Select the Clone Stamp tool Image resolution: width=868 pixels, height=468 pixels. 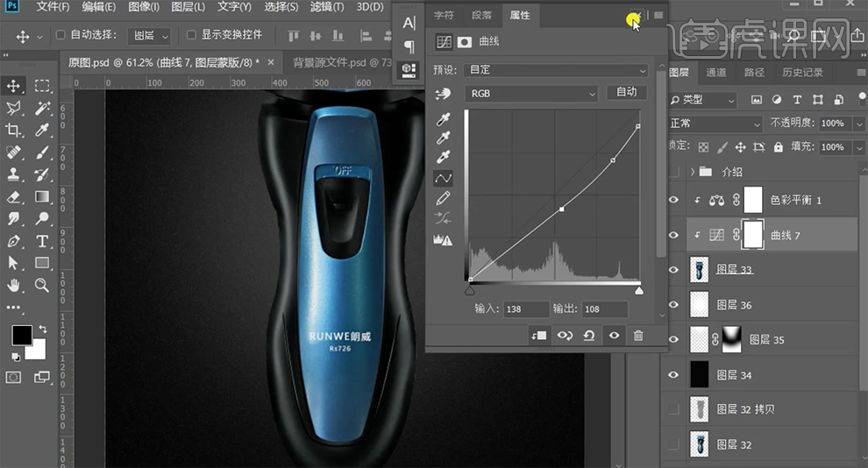tap(13, 174)
